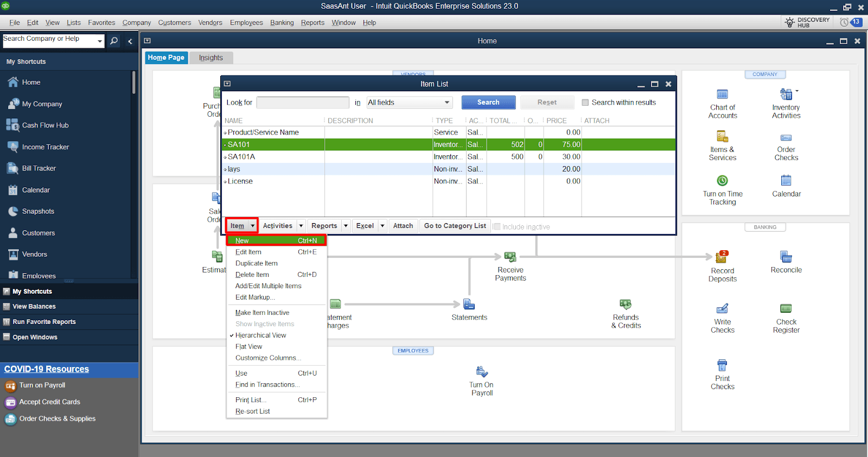Toggle Search within results checkbox
Image resolution: width=868 pixels, height=457 pixels.
tap(585, 103)
